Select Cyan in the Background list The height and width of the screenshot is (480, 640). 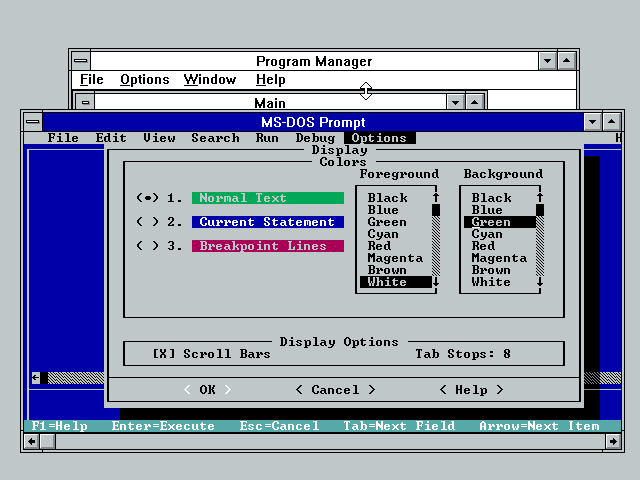(x=500, y=234)
